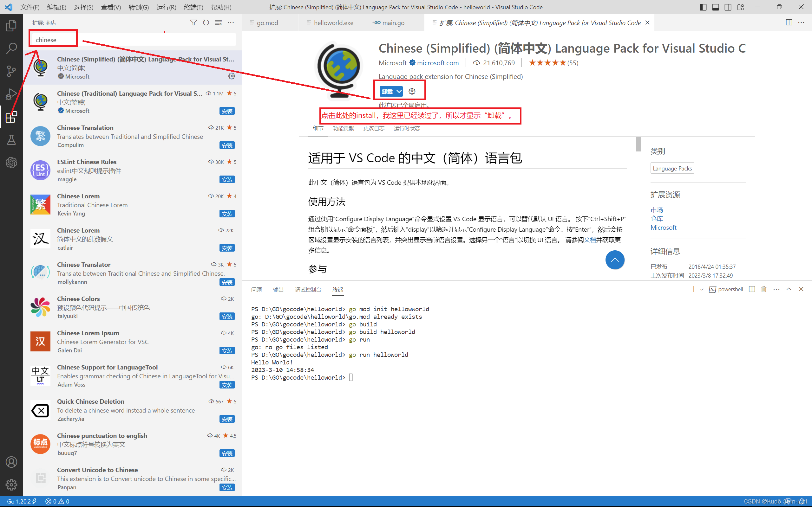812x507 pixels.
Task: Maximize terminal panel with up chevron
Action: 789,289
